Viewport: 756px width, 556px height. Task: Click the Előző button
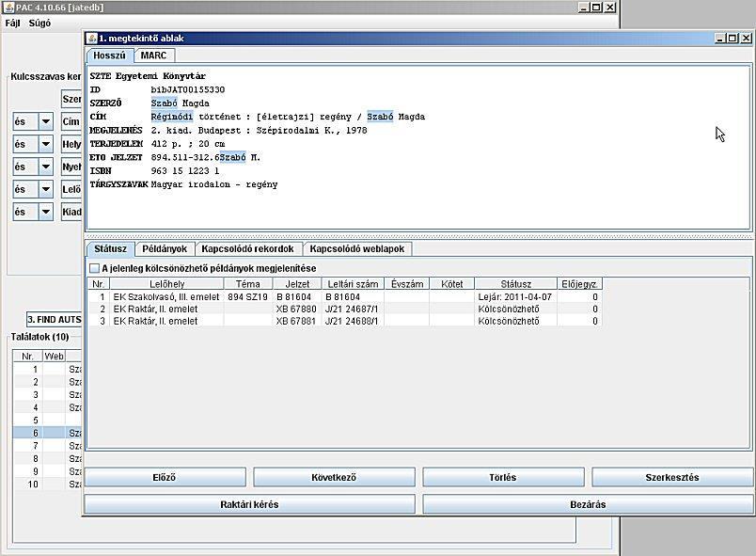165,477
